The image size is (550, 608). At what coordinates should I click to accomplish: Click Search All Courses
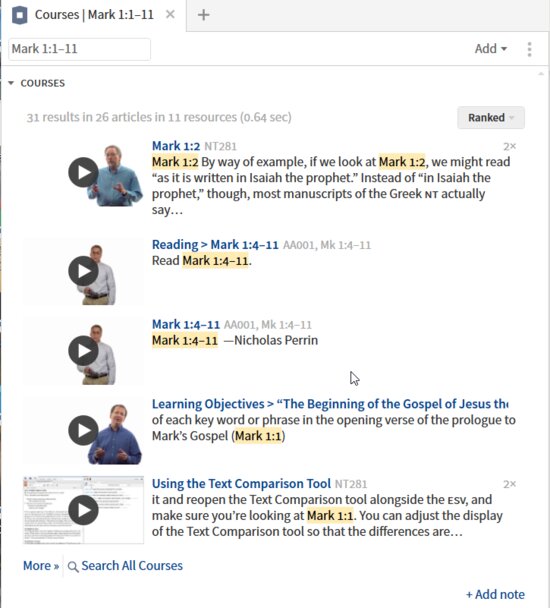point(125,566)
